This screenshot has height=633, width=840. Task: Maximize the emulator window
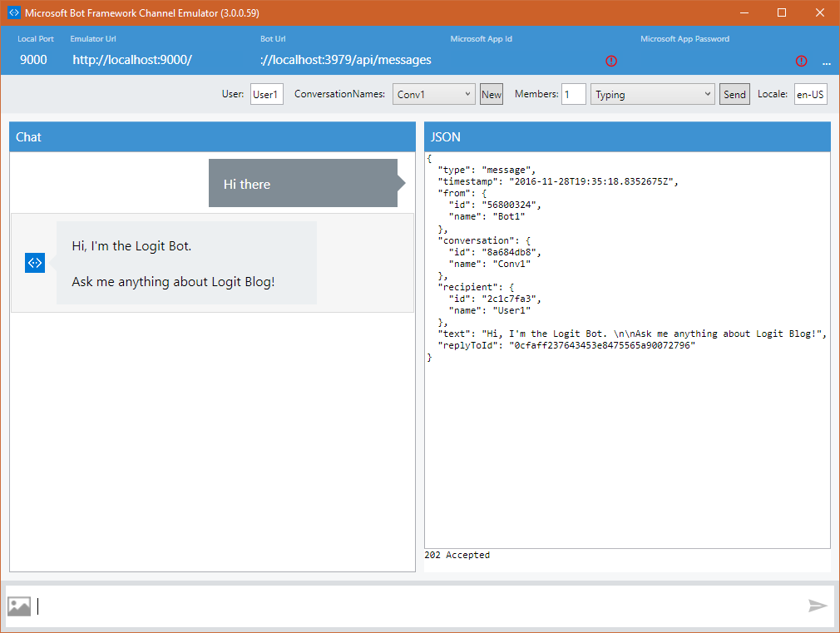pyautogui.click(x=782, y=12)
